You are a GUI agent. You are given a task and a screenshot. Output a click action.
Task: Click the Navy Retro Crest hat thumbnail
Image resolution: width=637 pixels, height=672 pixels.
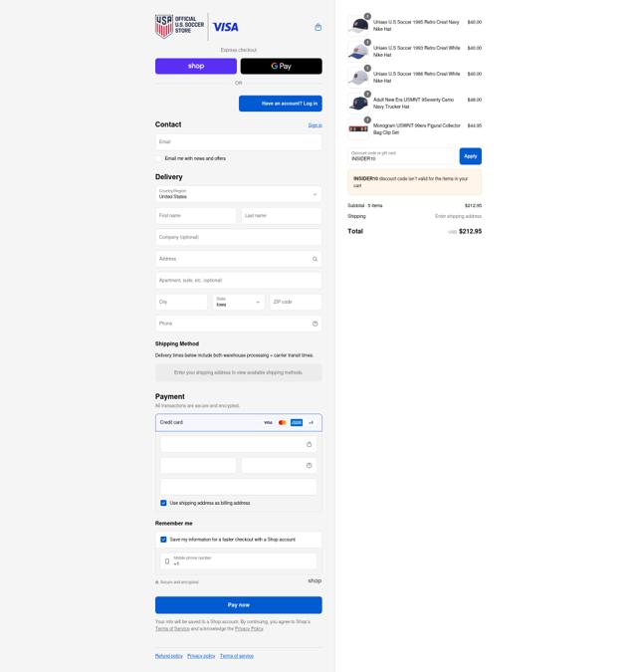click(358, 25)
